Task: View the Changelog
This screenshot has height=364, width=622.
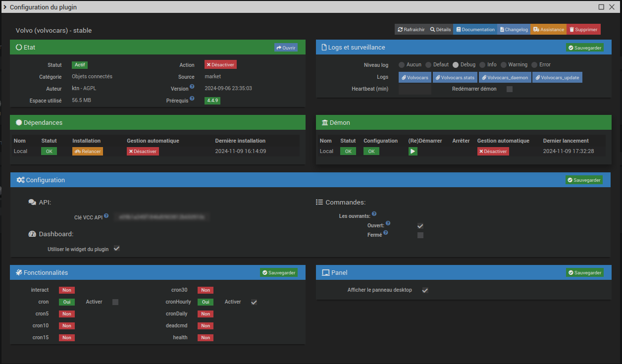Action: 514,30
